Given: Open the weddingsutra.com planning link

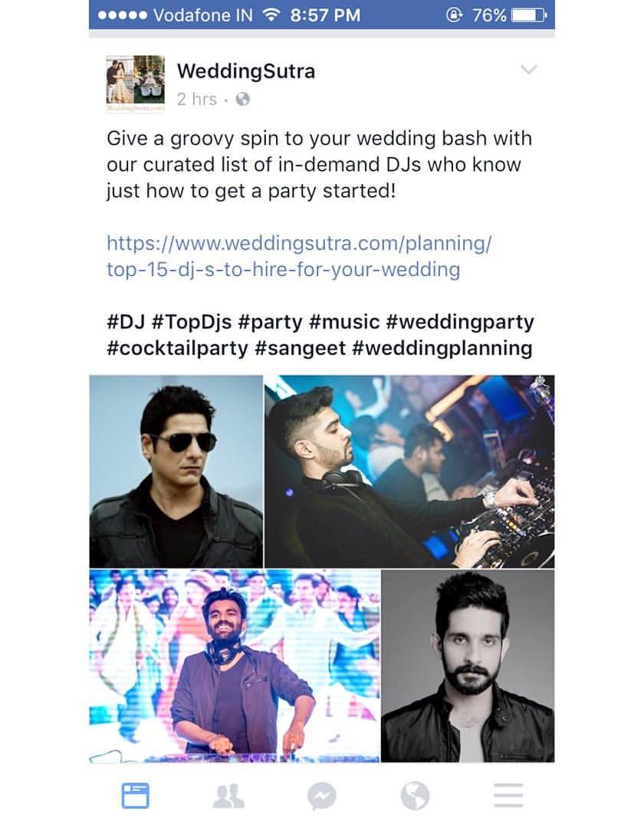Looking at the screenshot, I should [x=299, y=256].
